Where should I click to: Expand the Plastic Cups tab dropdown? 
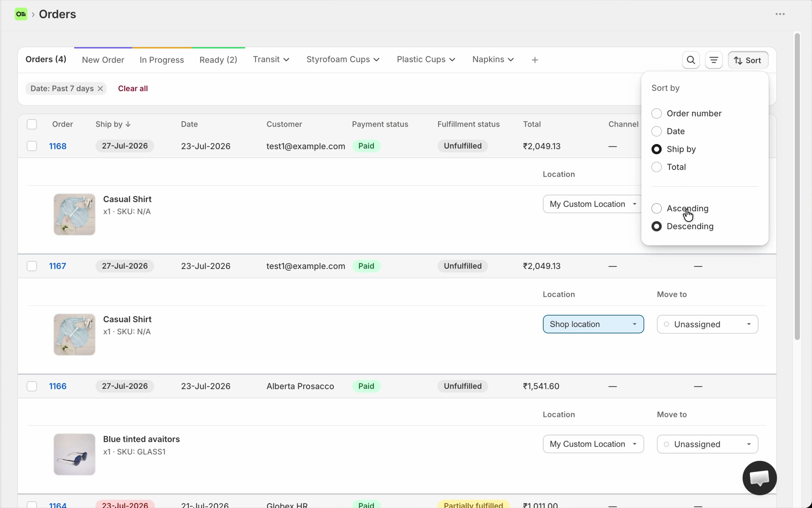point(426,60)
